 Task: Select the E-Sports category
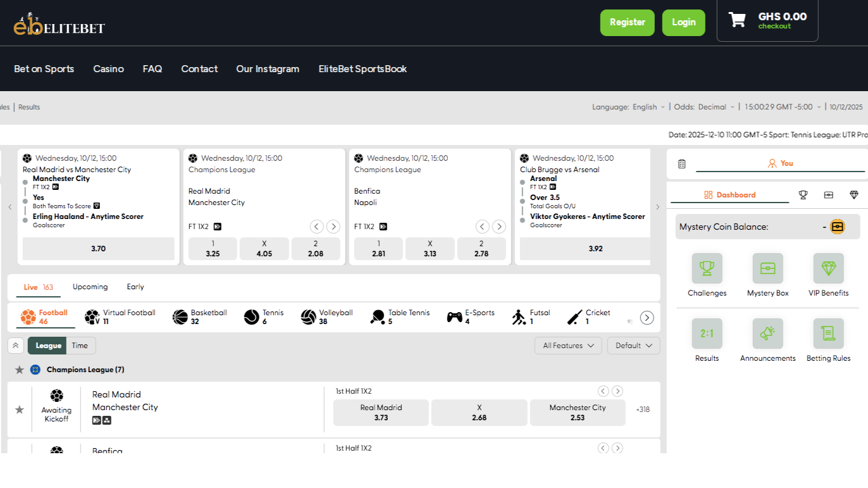pos(471,317)
